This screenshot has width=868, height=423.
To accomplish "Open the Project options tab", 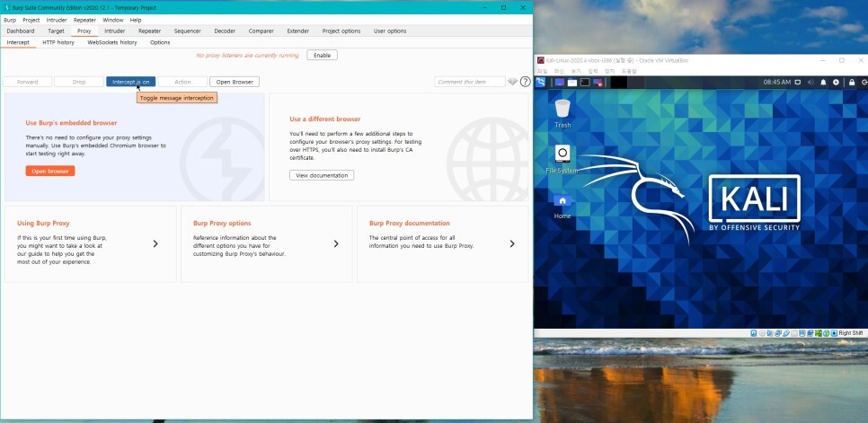I will pos(341,31).
